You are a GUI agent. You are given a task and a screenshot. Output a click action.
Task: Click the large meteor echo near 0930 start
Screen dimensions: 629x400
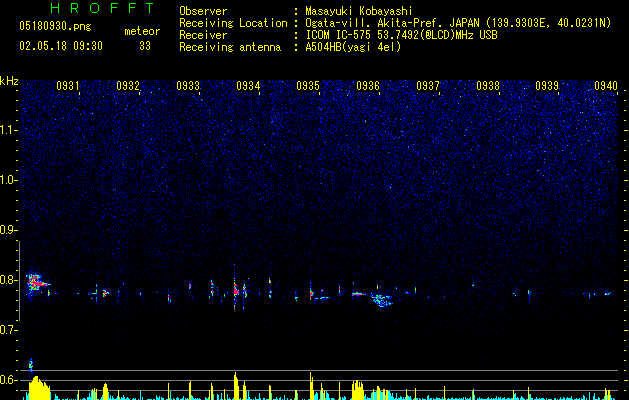[37, 284]
